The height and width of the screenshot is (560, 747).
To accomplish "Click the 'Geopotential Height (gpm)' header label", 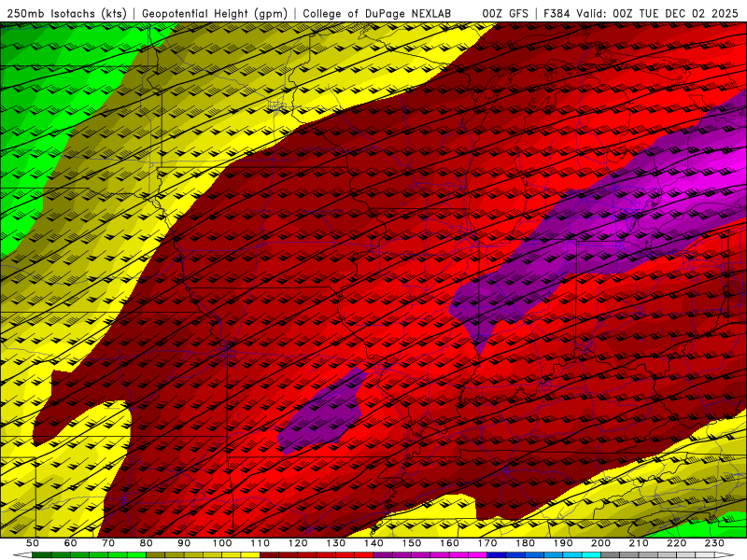I will [215, 14].
